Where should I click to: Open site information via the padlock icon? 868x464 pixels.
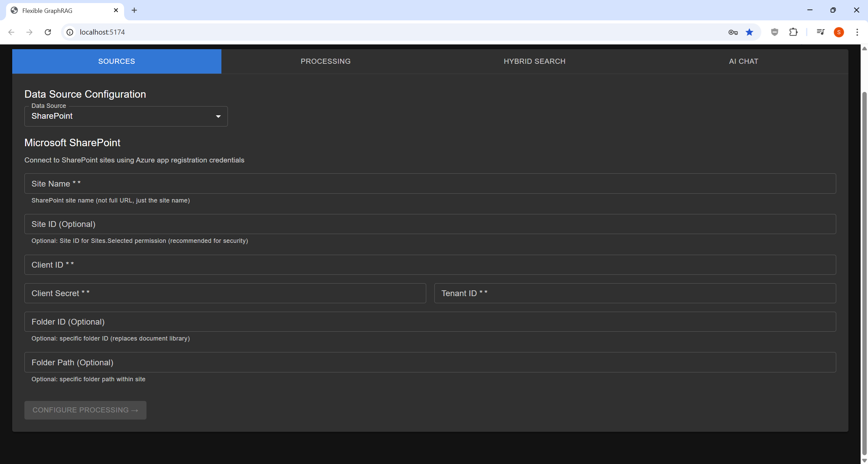coord(70,32)
